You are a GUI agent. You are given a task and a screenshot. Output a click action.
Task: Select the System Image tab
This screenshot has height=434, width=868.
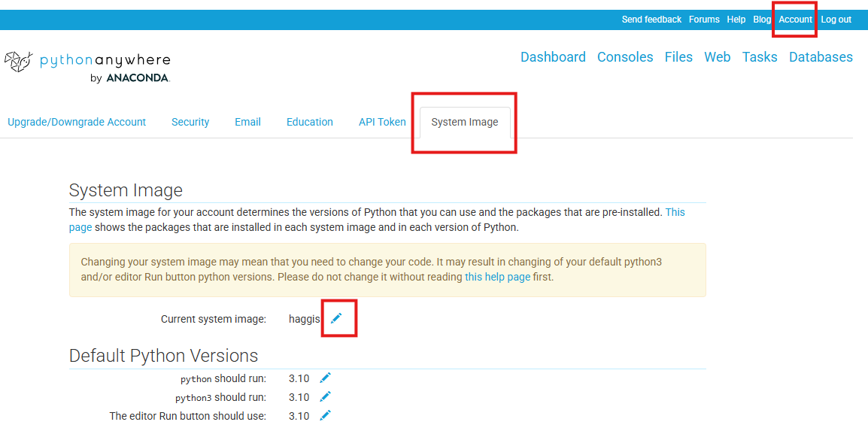pos(464,122)
